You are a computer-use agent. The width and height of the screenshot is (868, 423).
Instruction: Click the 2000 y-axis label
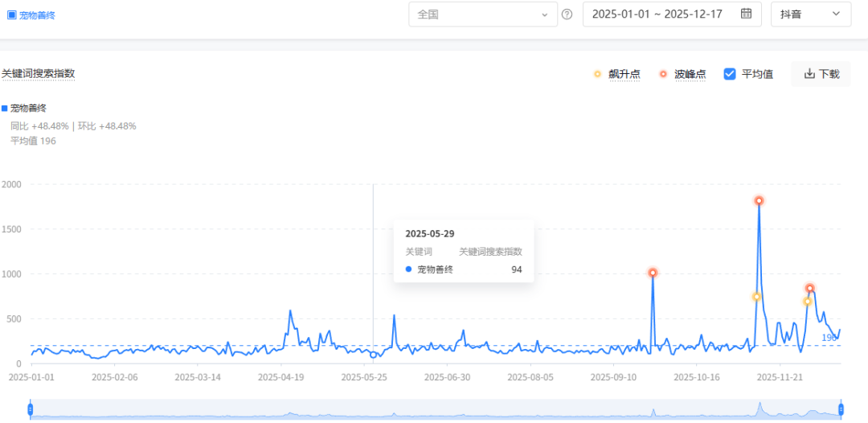click(11, 184)
